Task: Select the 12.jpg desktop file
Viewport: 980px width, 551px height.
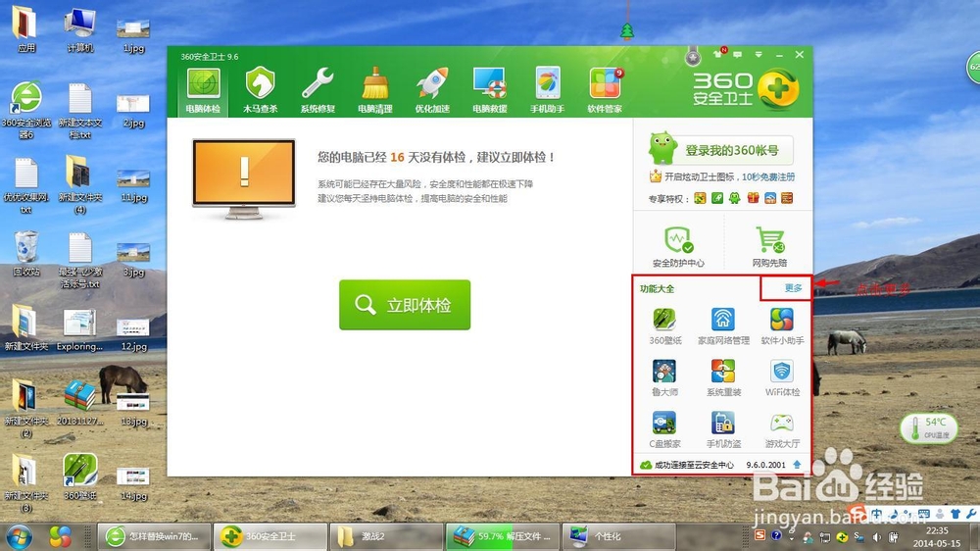Action: click(x=133, y=334)
